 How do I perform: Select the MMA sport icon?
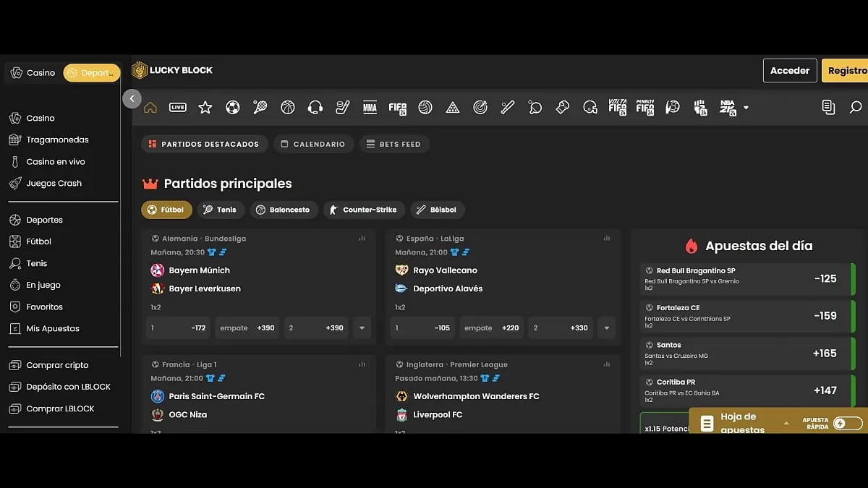370,108
